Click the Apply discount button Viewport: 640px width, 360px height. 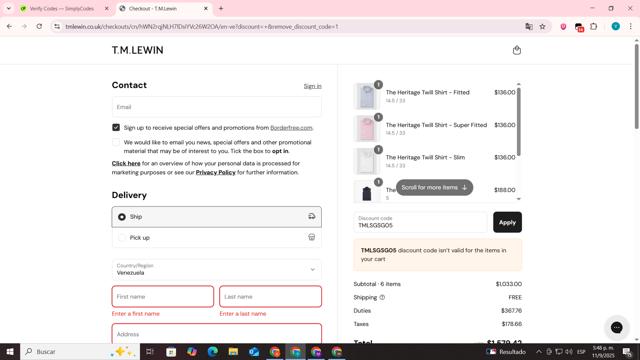507,222
